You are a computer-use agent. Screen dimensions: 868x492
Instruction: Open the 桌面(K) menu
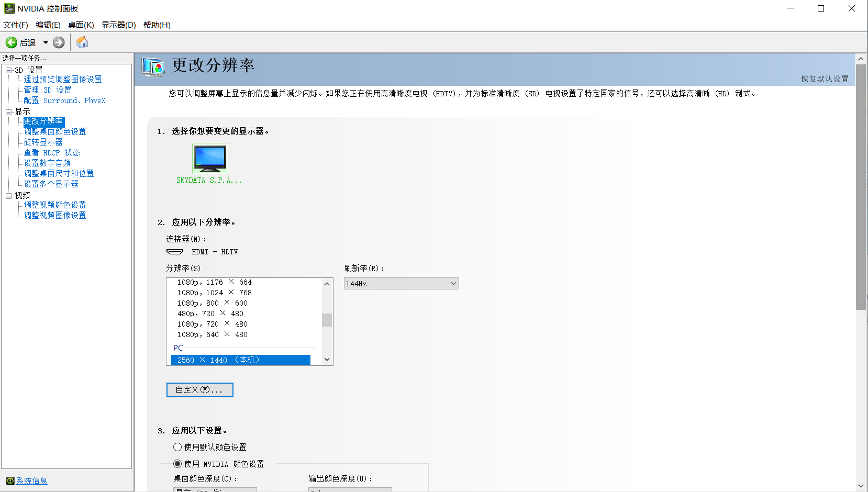click(x=81, y=25)
